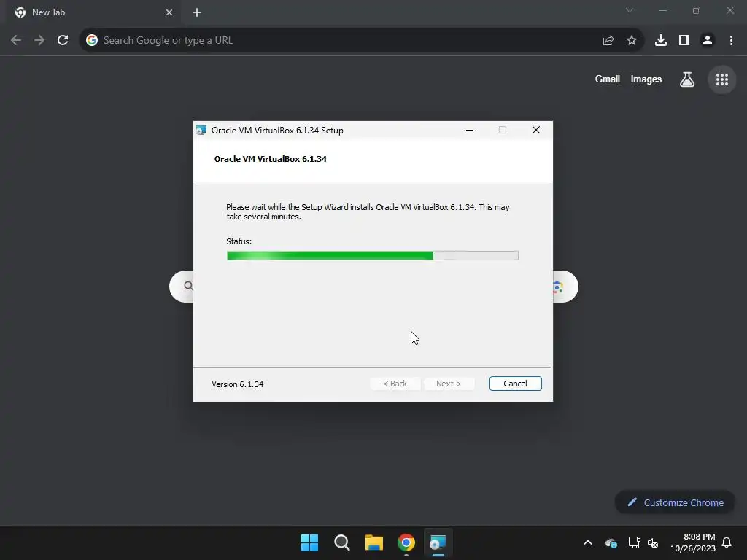Screen dimensions: 747x560
Task: Open Google Images link
Action: click(x=646, y=79)
